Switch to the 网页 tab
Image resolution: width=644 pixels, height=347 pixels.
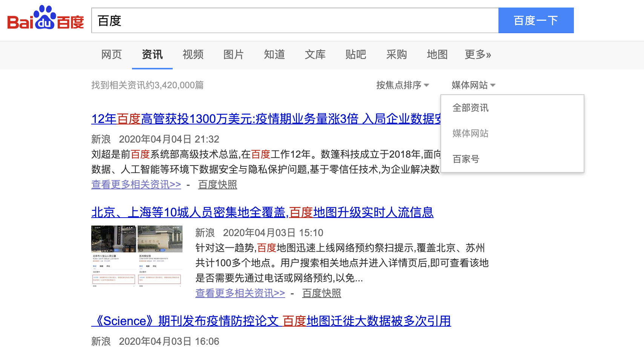[x=112, y=55]
